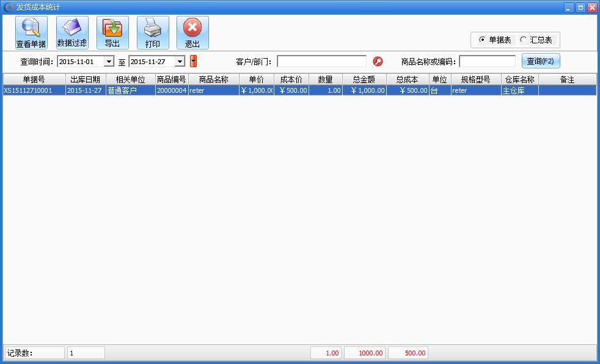600x364 pixels.
Task: Sort by 成本价 column header
Action: click(291, 79)
